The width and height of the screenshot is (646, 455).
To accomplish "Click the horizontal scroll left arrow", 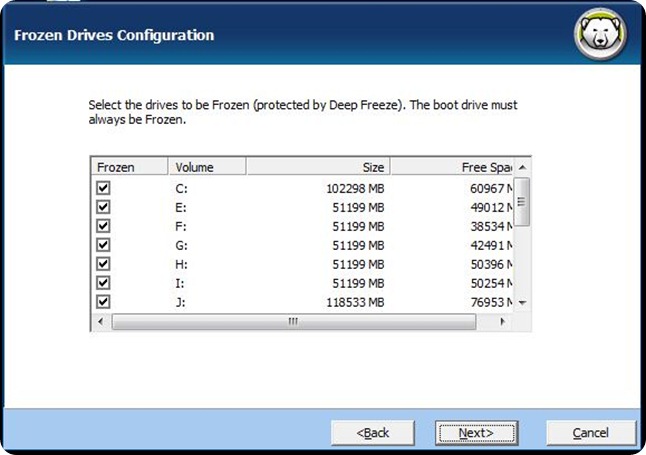I will point(101,321).
